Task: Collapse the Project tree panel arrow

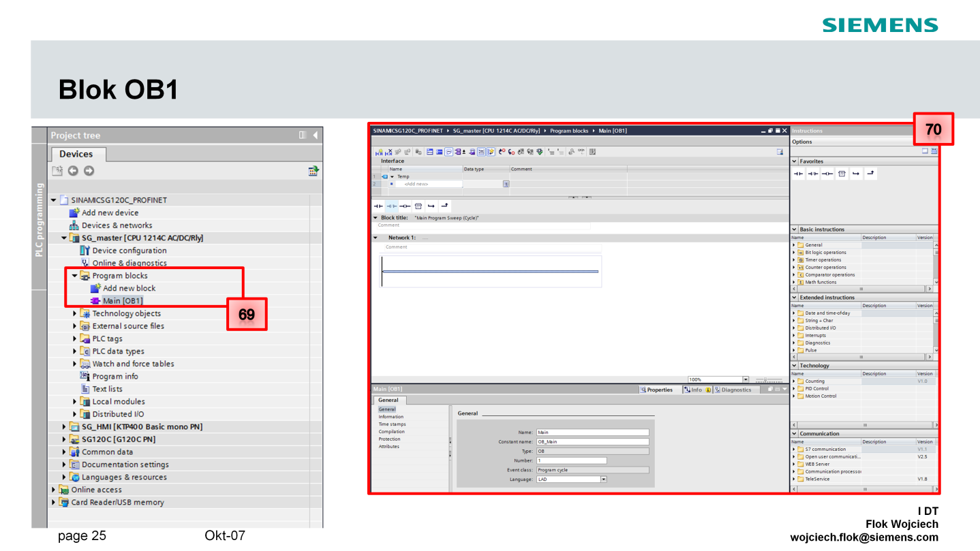Action: coord(315,136)
